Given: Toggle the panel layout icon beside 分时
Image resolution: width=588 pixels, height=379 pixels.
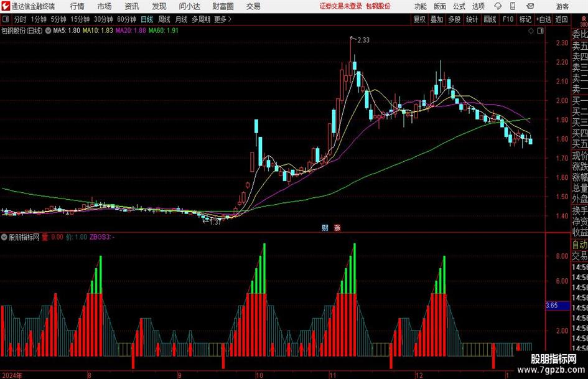Looking at the screenshot, I should [x=6, y=19].
